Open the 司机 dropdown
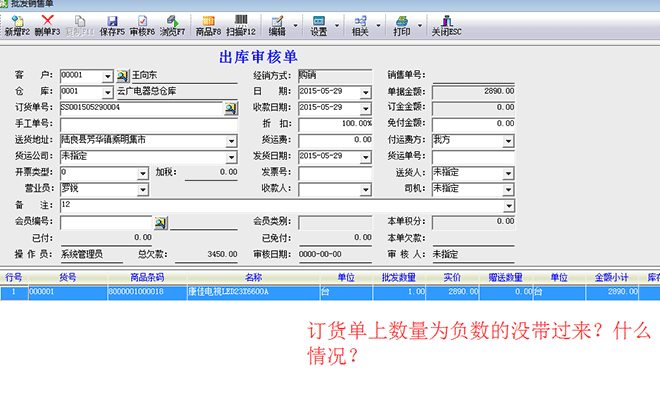The width and height of the screenshot is (660, 394). pos(508,190)
